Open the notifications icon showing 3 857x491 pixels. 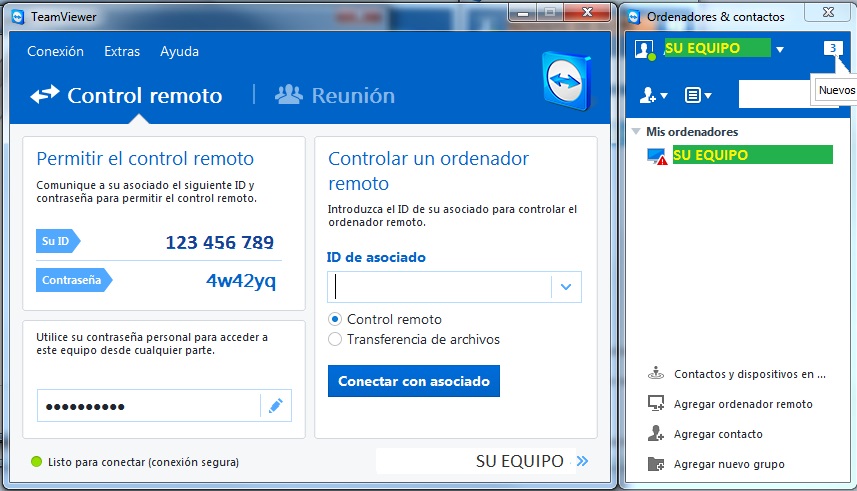pyautogui.click(x=832, y=49)
